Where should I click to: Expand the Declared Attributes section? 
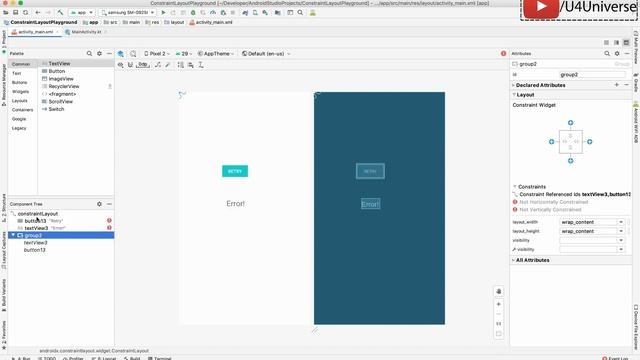point(513,85)
